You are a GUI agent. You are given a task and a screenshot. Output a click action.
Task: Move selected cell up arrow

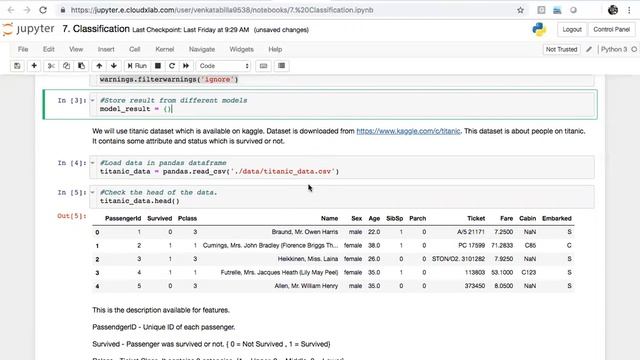(99, 66)
